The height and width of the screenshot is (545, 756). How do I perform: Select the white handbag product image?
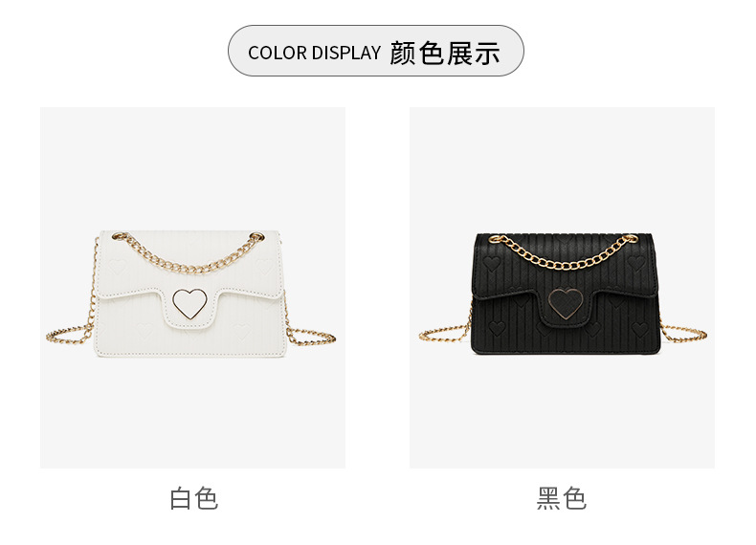(192, 287)
